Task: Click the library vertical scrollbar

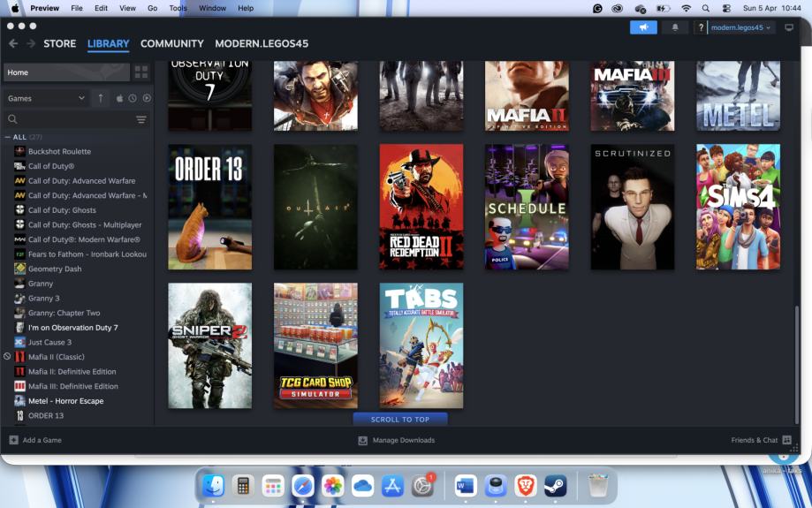Action: point(796,364)
